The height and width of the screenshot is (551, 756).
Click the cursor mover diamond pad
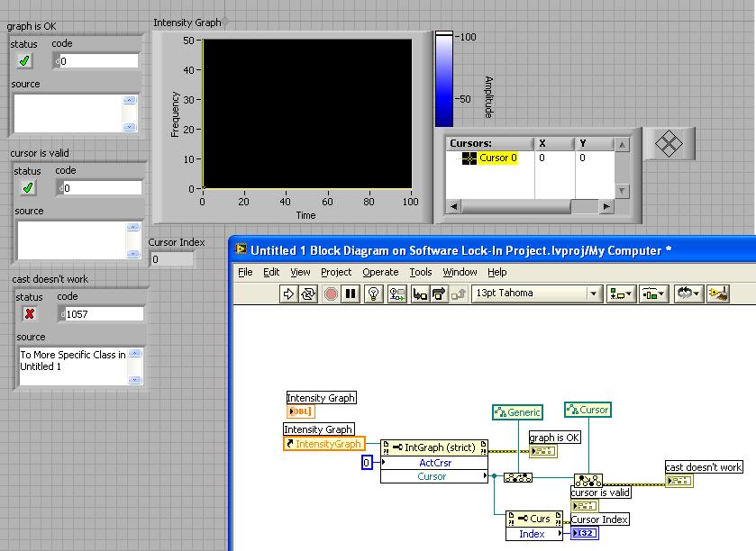pos(669,143)
